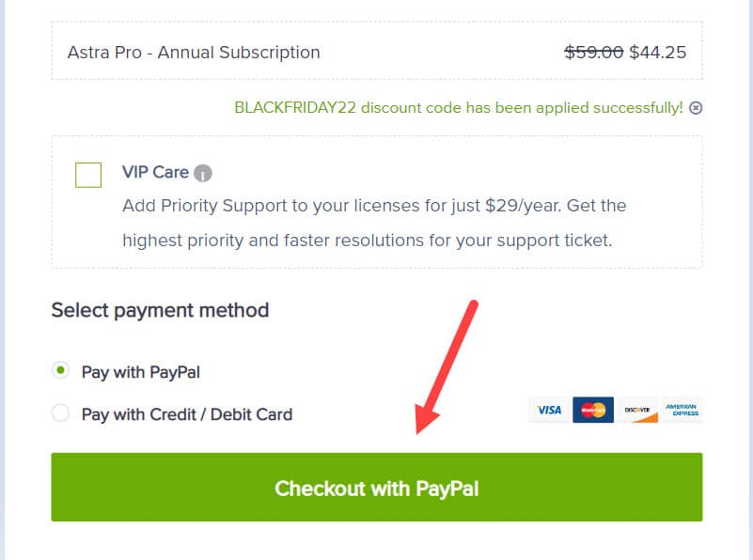Click the discount applied success message
The image size is (753, 560).
pos(458,108)
